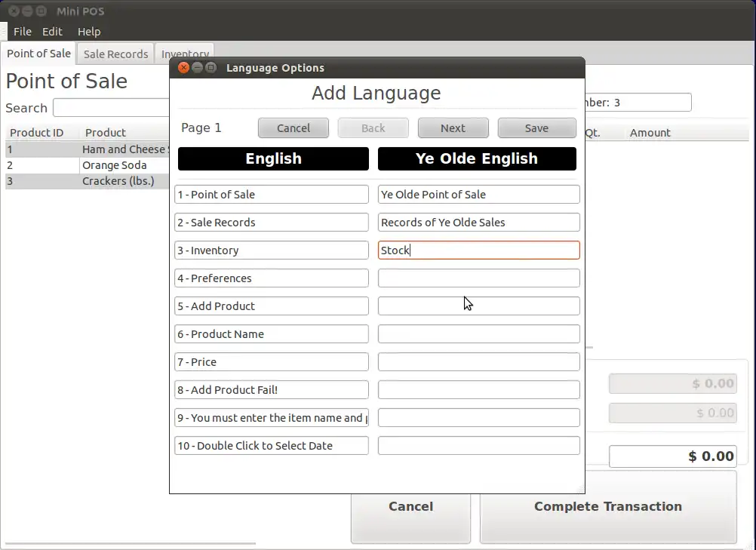
Task: Click the '6 - Product Name' field
Action: point(272,334)
